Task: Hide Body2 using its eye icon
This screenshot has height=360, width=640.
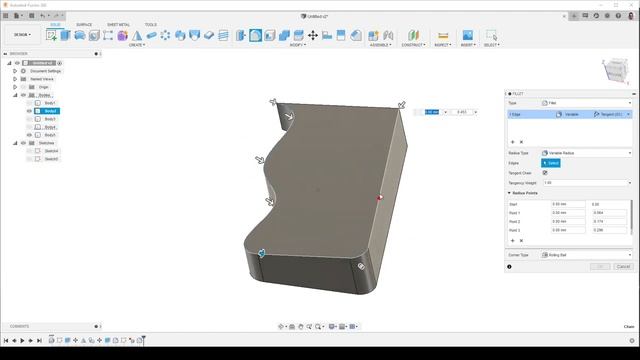Action: 29,111
